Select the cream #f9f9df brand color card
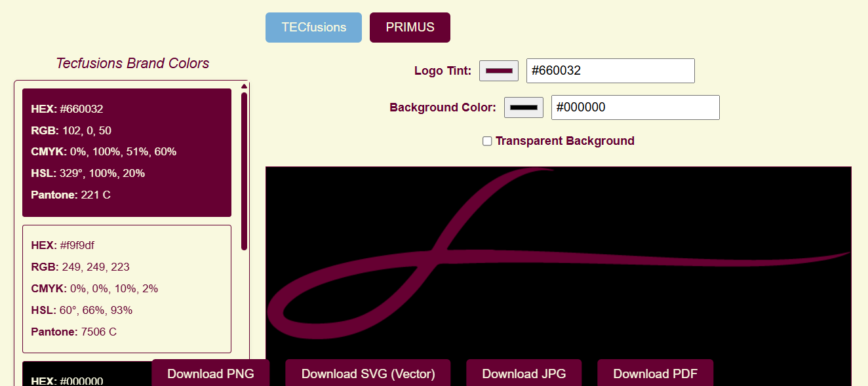 click(x=127, y=288)
